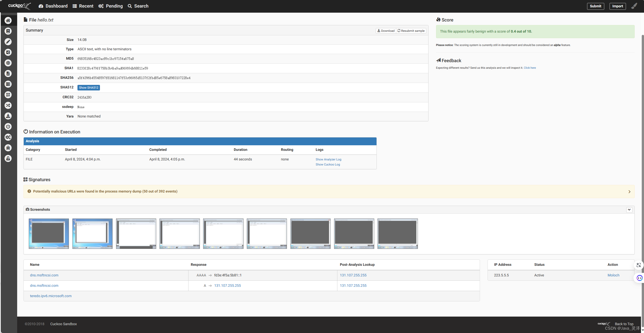Click the Moloch action link
Screen dimensions: 644x333
click(613, 275)
